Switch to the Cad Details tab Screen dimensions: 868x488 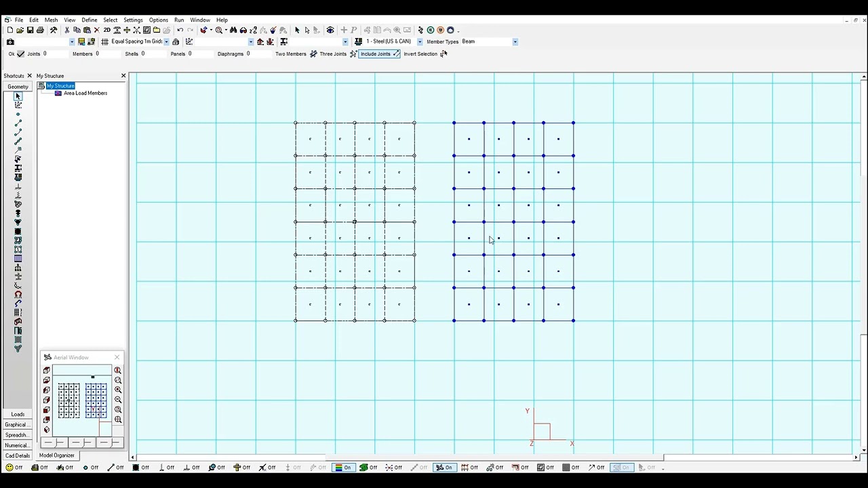(x=18, y=455)
